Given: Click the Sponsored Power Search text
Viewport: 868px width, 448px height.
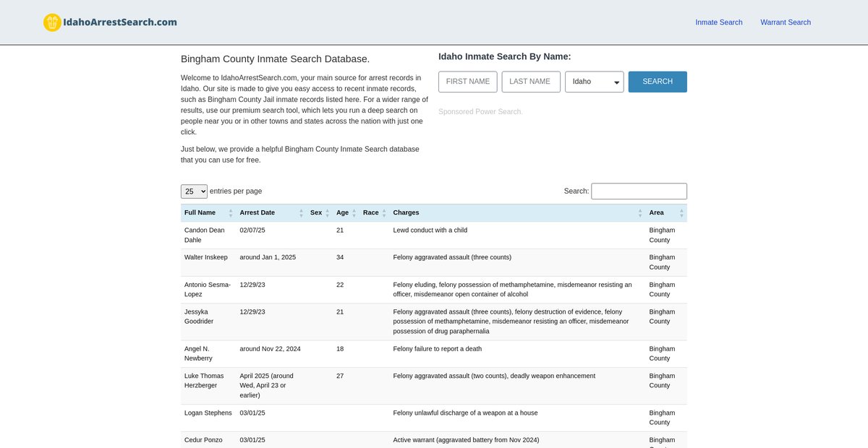Looking at the screenshot, I should pos(480,112).
